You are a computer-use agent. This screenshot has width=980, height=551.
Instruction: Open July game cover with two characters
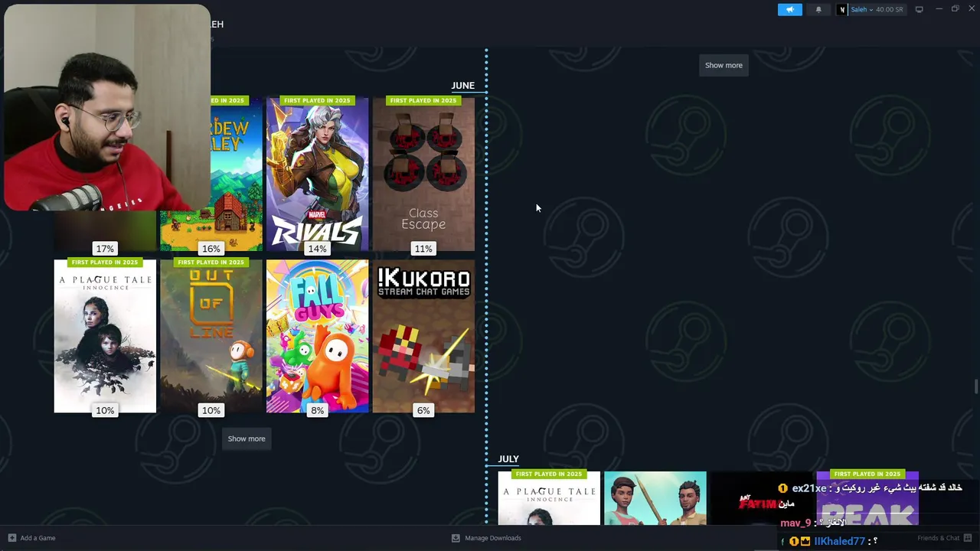655,498
